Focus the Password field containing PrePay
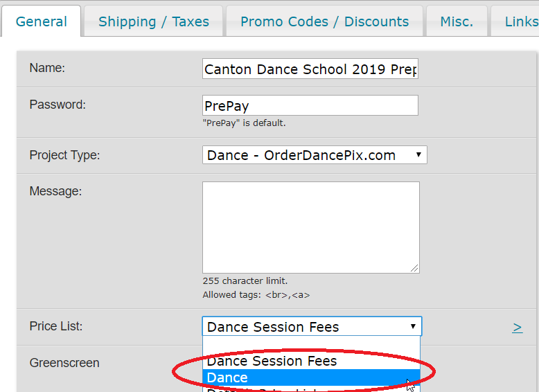Viewport: 539px width, 392px height. pos(310,106)
